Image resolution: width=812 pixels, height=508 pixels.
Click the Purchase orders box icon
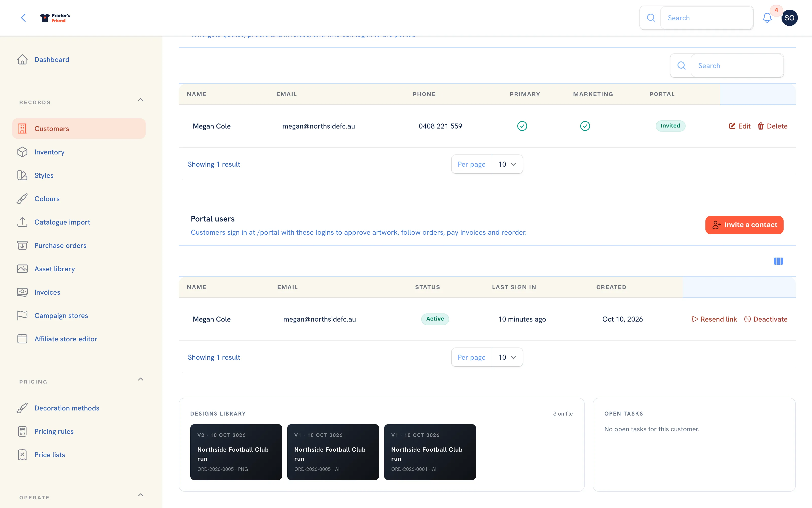click(22, 245)
